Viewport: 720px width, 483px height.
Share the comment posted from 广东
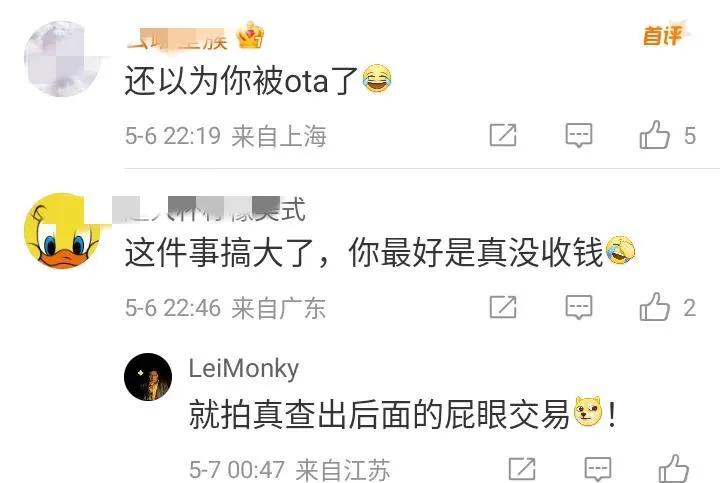pos(503,307)
